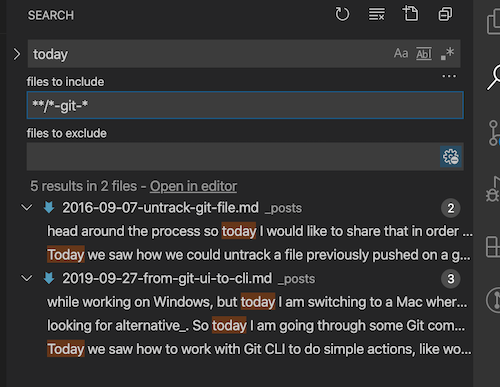Expand the replace field chevron

coord(17,54)
